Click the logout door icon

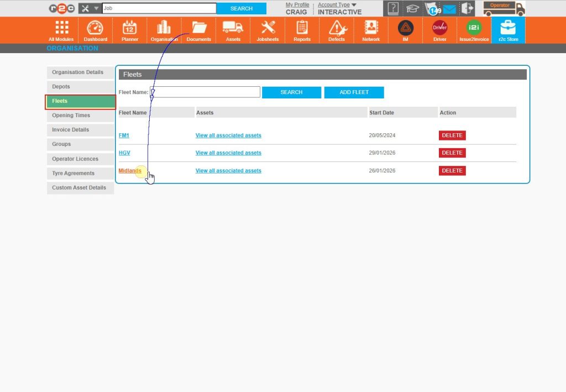point(468,8)
